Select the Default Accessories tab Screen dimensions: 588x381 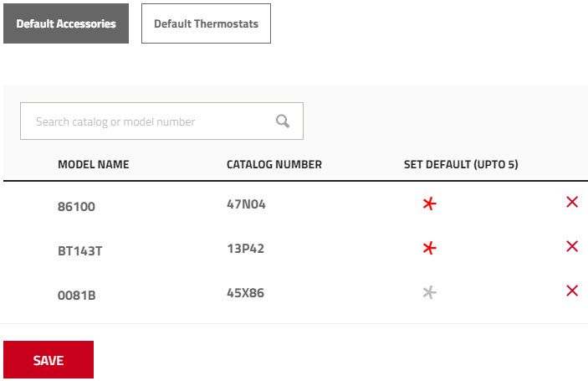[x=66, y=23]
